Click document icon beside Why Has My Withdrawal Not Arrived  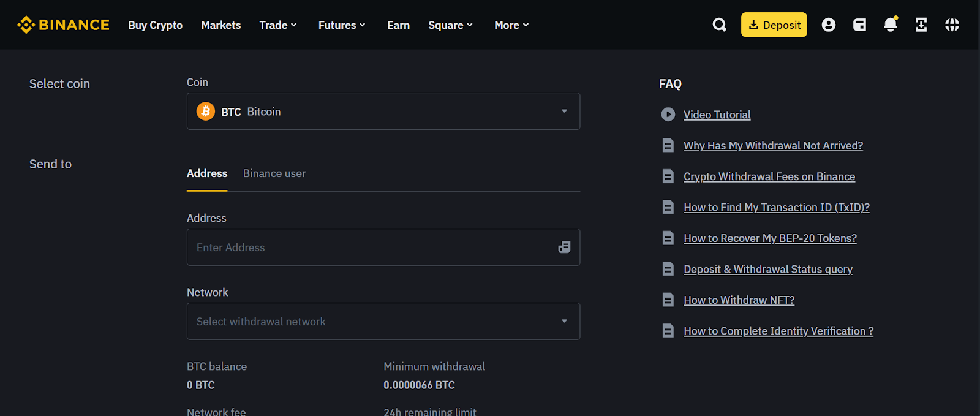click(x=668, y=145)
